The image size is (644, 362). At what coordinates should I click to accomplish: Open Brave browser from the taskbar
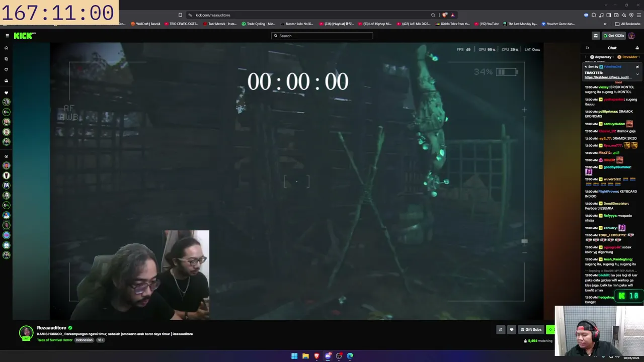tap(316, 356)
